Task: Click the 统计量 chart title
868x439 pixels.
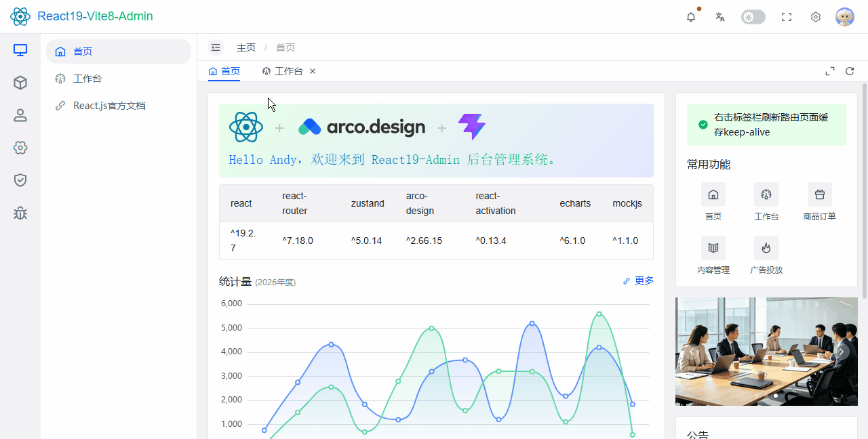Action: click(x=235, y=281)
